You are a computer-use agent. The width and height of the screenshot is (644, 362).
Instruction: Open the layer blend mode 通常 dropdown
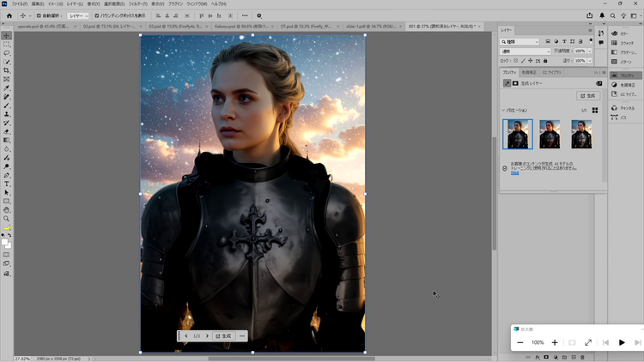pos(525,51)
